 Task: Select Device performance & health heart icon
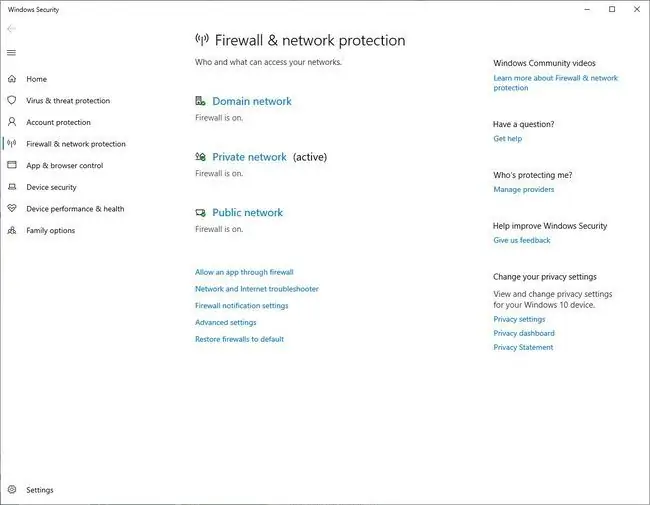coord(12,208)
